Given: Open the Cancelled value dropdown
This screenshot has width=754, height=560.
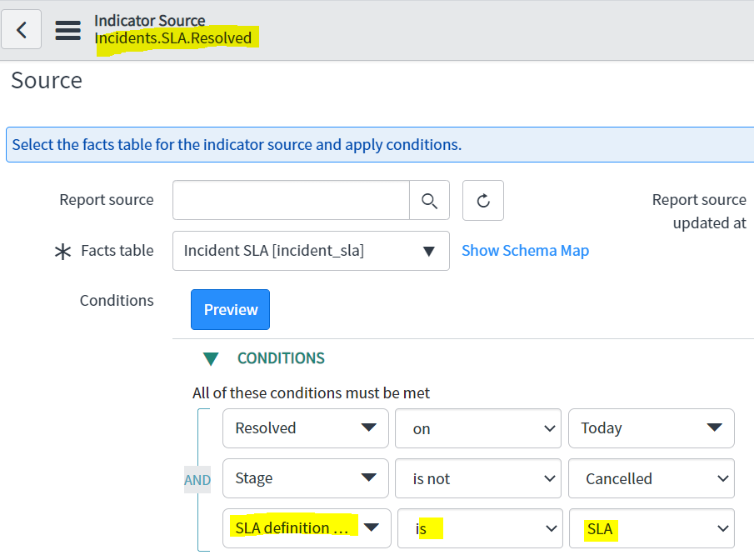Looking at the screenshot, I should [651, 478].
